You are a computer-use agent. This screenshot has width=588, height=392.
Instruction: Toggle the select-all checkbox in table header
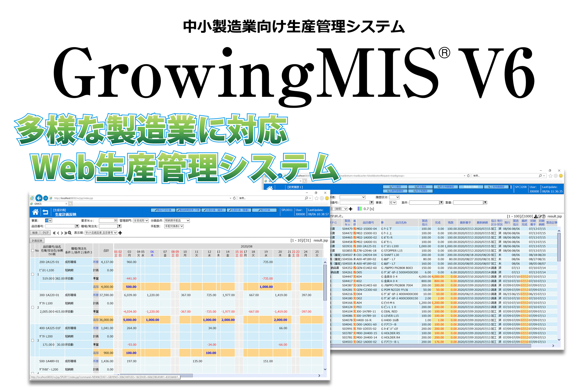pyautogui.click(x=33, y=250)
